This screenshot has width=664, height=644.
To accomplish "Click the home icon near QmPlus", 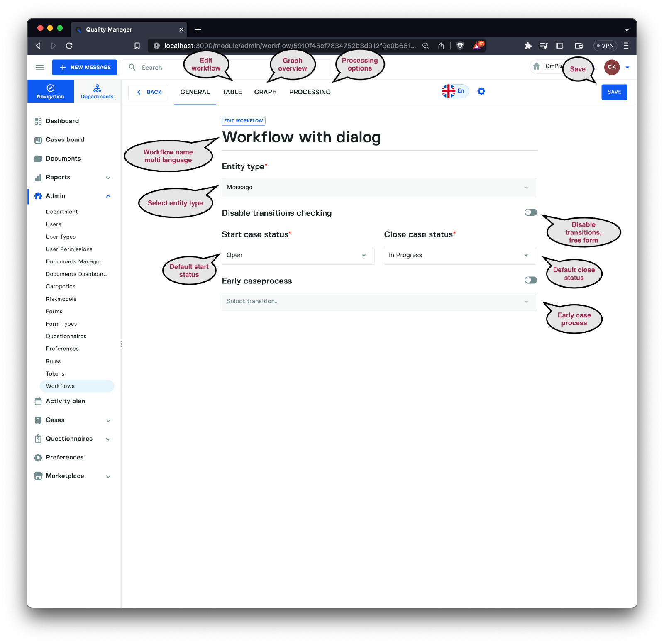I will click(x=536, y=66).
